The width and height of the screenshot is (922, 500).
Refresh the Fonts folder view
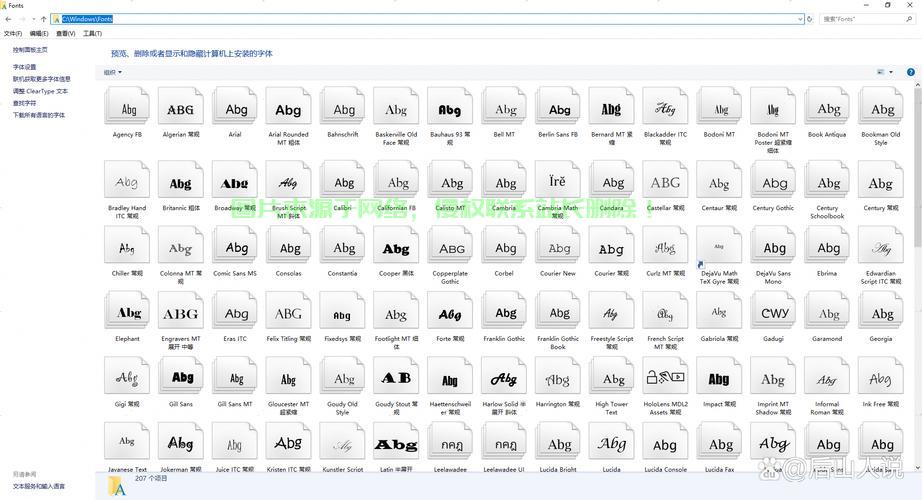point(810,19)
